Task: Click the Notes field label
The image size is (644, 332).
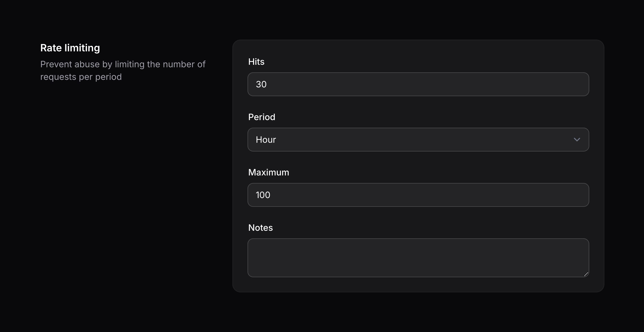Action: tap(260, 228)
